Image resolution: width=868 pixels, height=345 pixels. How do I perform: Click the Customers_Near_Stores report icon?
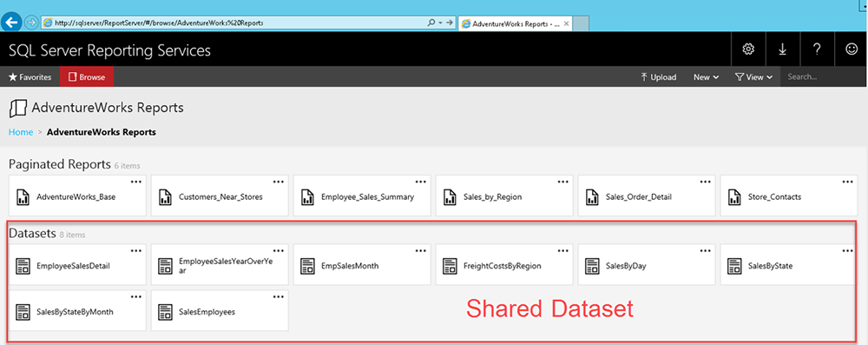click(x=164, y=197)
